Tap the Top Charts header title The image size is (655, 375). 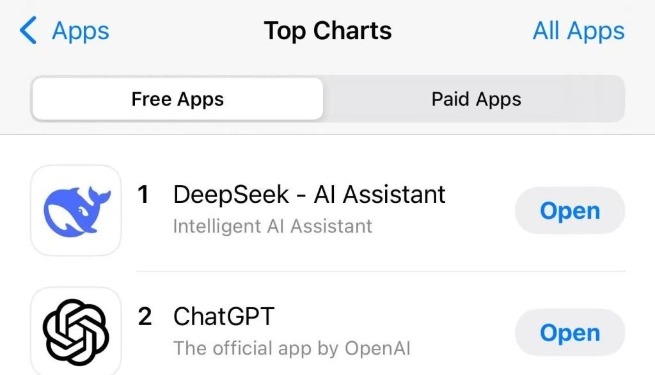tap(328, 31)
